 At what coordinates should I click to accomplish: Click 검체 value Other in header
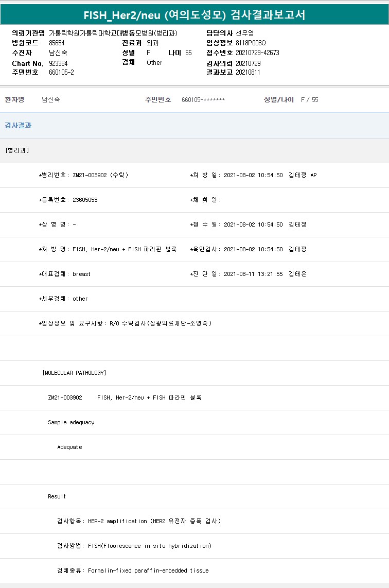point(154,62)
